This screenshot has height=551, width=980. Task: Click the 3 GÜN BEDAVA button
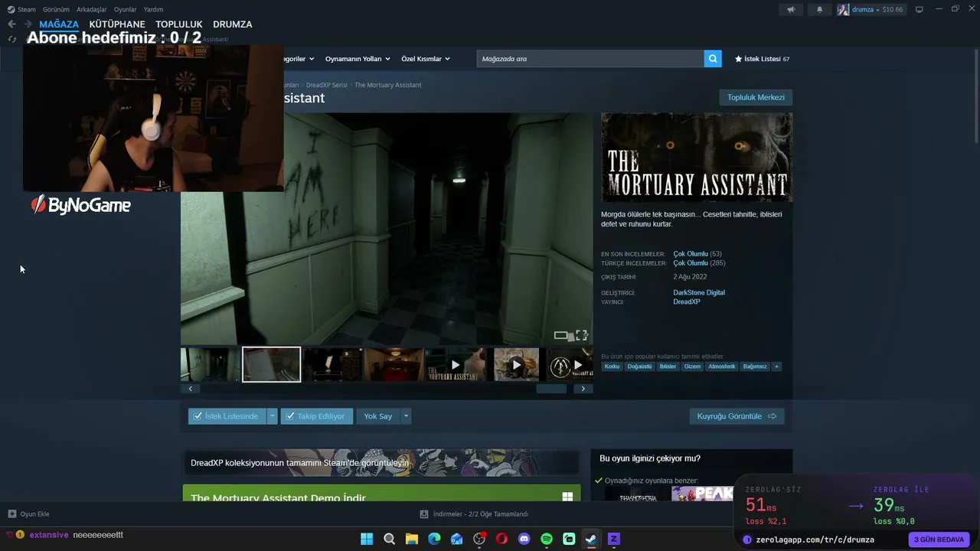click(x=939, y=540)
